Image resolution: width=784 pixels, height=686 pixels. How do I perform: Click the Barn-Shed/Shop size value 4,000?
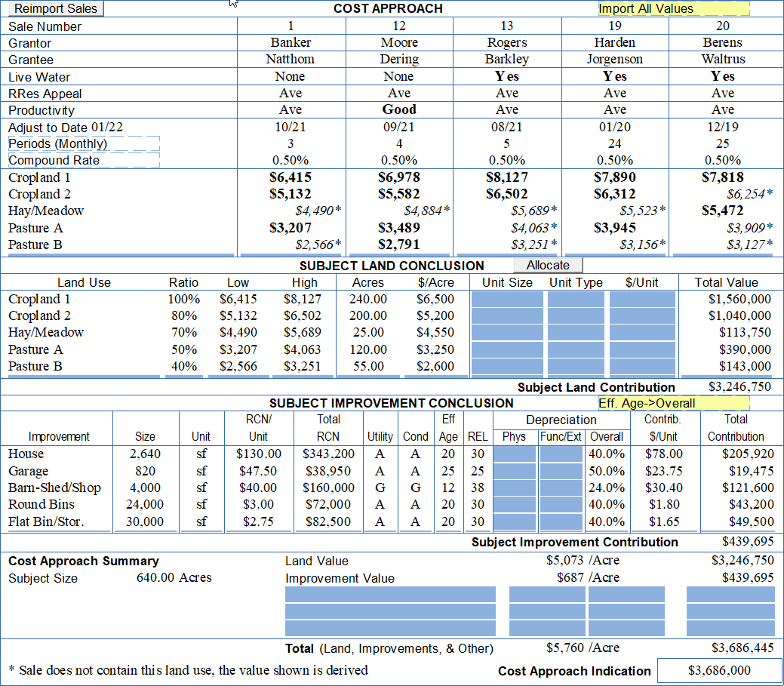145,488
